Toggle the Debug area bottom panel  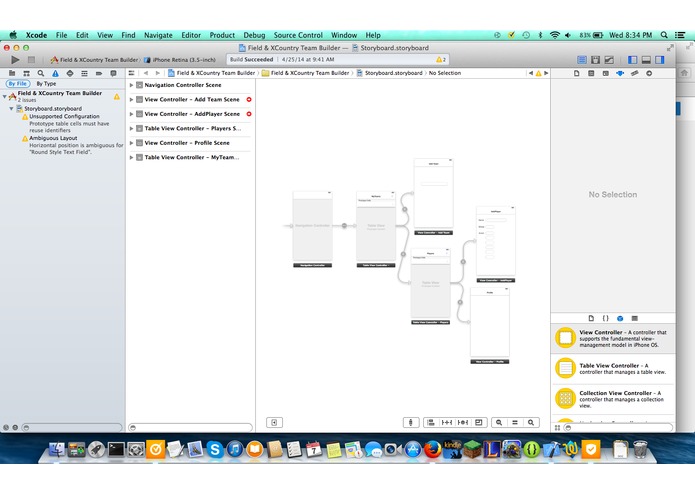[646, 59]
